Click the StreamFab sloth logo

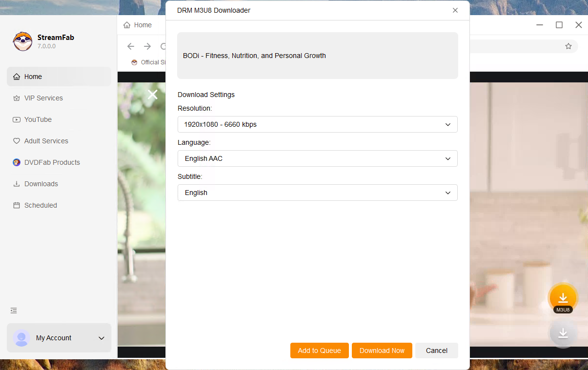click(22, 41)
